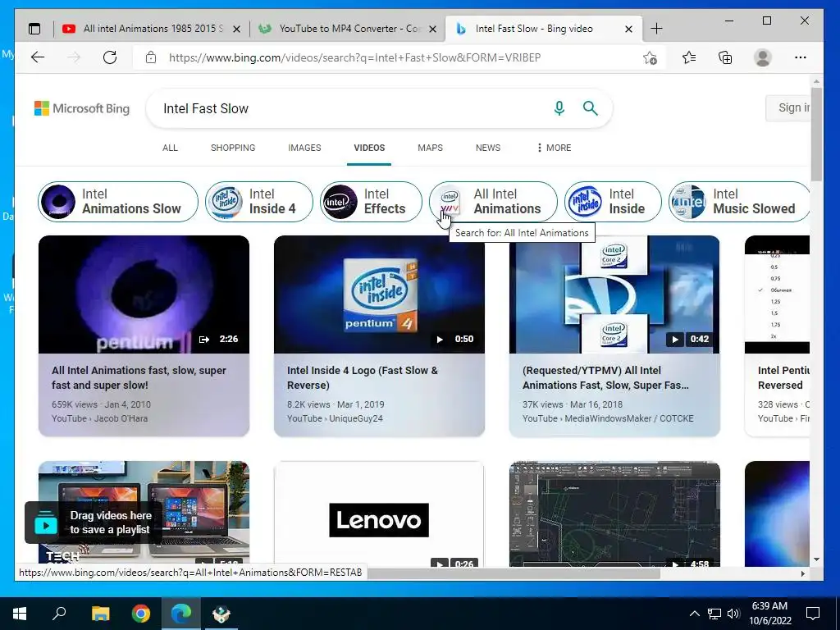Open 'Intel Inside 4 Logo (Fast Slow & Reverse)' title
Viewport: 840px width, 630px height.
(362, 377)
